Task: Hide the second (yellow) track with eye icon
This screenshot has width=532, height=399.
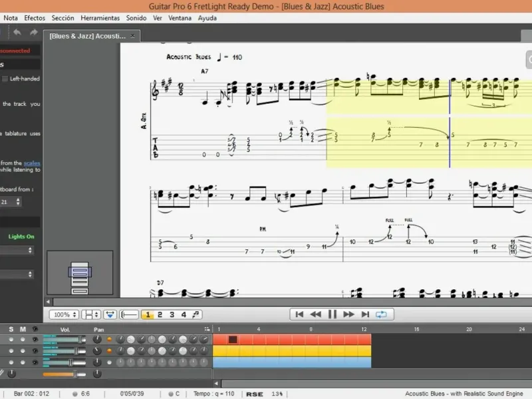Action: (x=35, y=351)
